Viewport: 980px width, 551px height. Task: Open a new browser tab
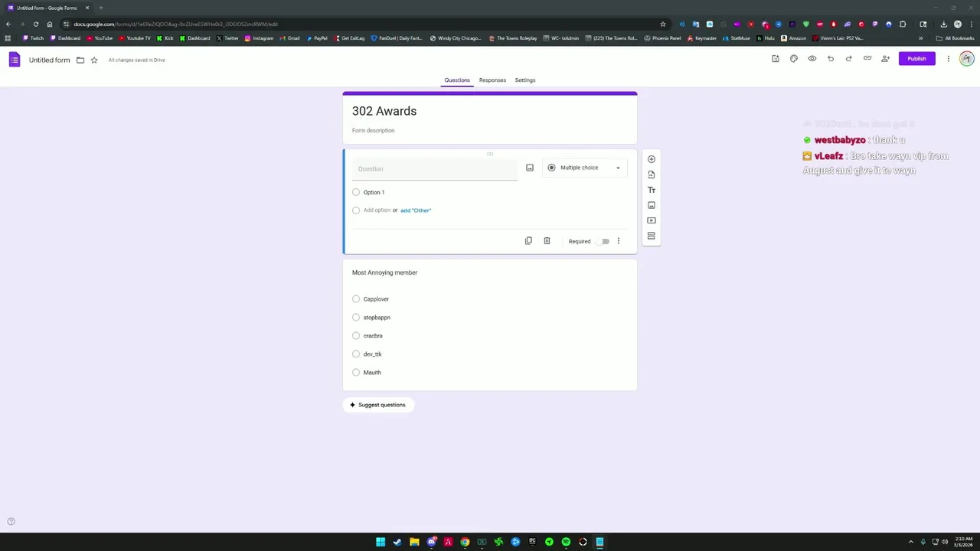[100, 8]
